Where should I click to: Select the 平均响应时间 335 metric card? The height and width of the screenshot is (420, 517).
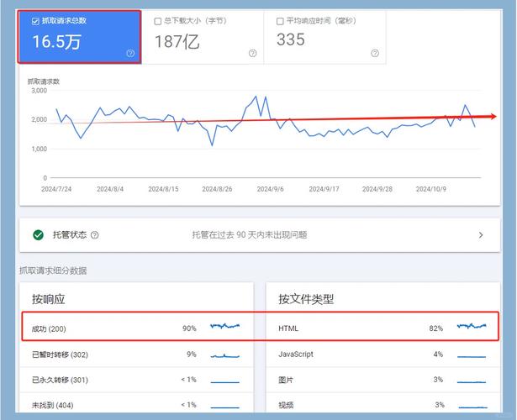(324, 38)
